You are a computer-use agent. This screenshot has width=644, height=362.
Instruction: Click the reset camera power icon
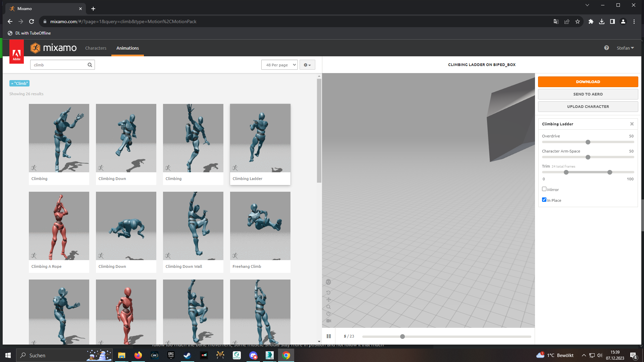[328, 314]
